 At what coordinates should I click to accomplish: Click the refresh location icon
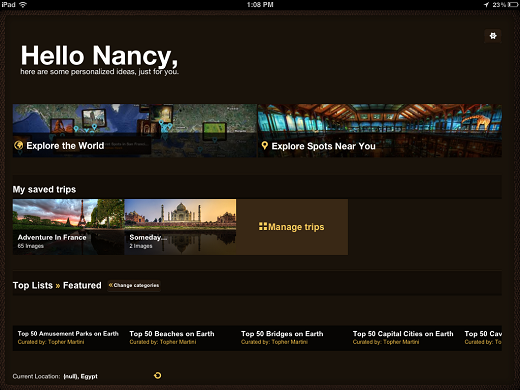click(158, 376)
